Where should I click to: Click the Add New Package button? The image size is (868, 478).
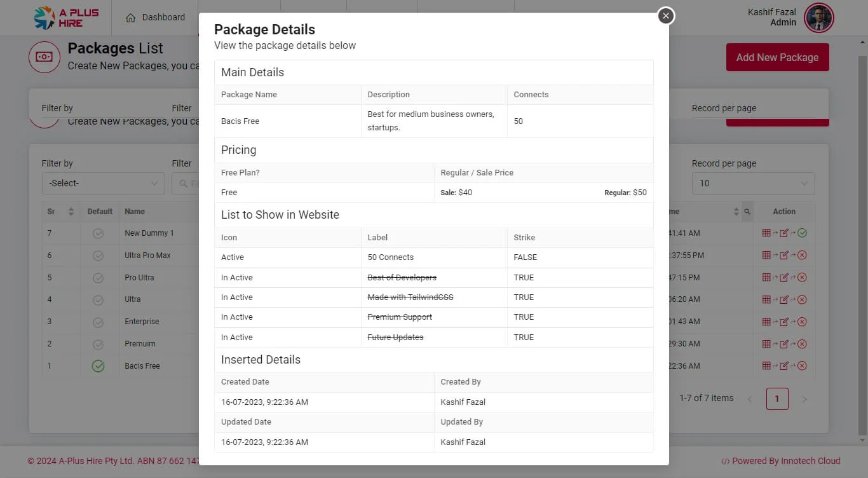coord(777,57)
